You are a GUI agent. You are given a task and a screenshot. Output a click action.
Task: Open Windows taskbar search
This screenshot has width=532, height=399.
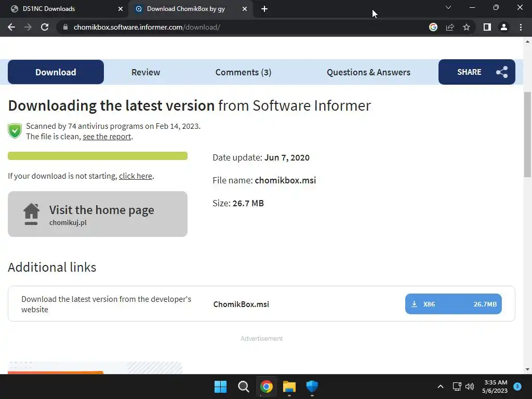[243, 387]
